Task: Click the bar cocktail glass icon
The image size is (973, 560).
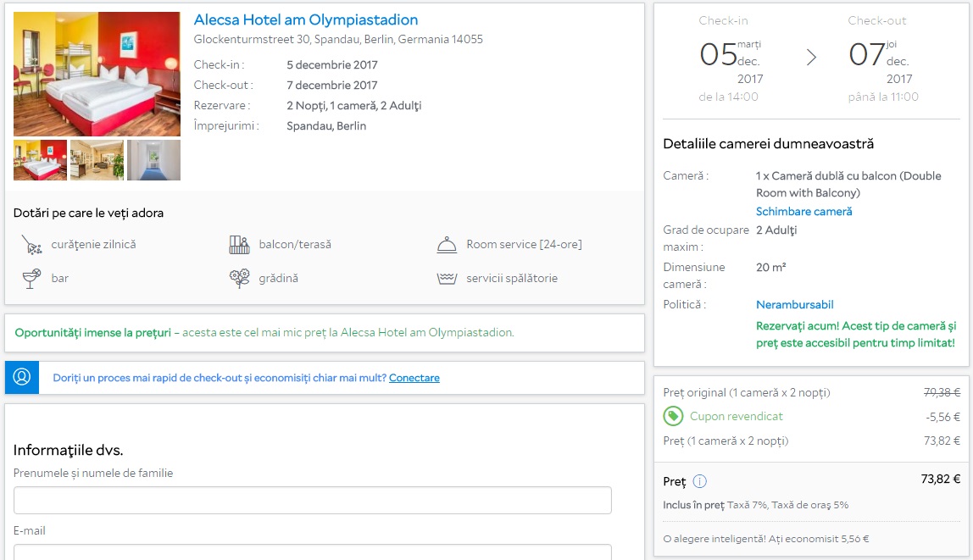Action: click(31, 278)
